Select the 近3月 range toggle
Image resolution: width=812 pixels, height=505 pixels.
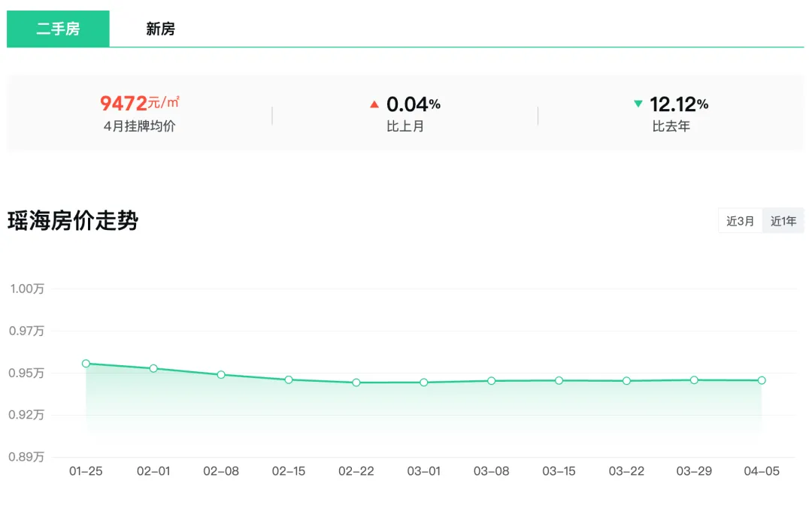[740, 221]
